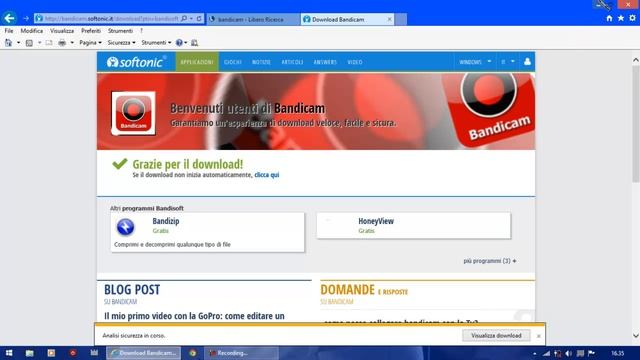Expand the Pagina dropdown
The image size is (640, 360).
click(x=90, y=42)
